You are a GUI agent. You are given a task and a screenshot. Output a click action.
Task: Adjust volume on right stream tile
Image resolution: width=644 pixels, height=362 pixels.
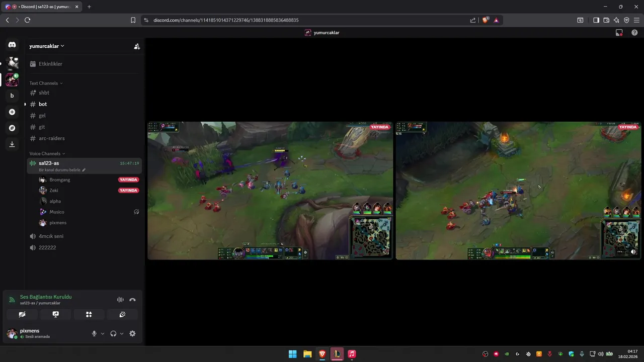click(x=633, y=252)
